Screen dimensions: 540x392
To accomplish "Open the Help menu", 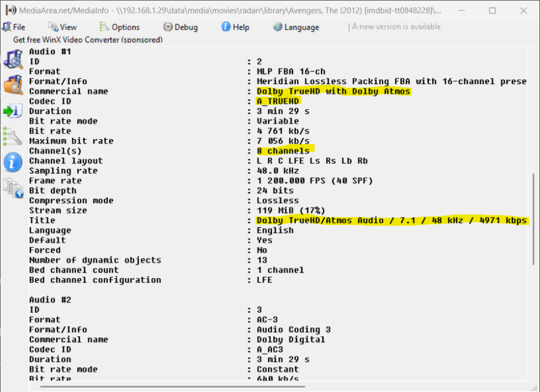I will pos(235,27).
